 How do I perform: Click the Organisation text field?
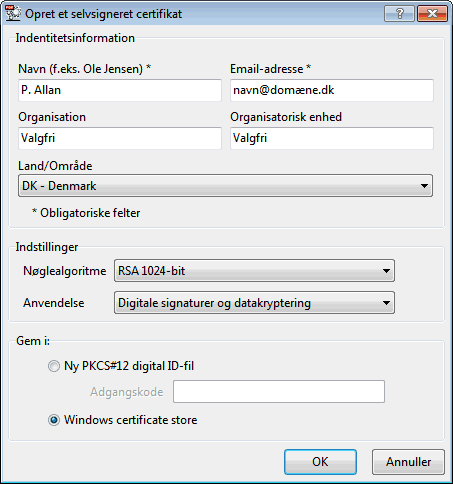point(120,138)
